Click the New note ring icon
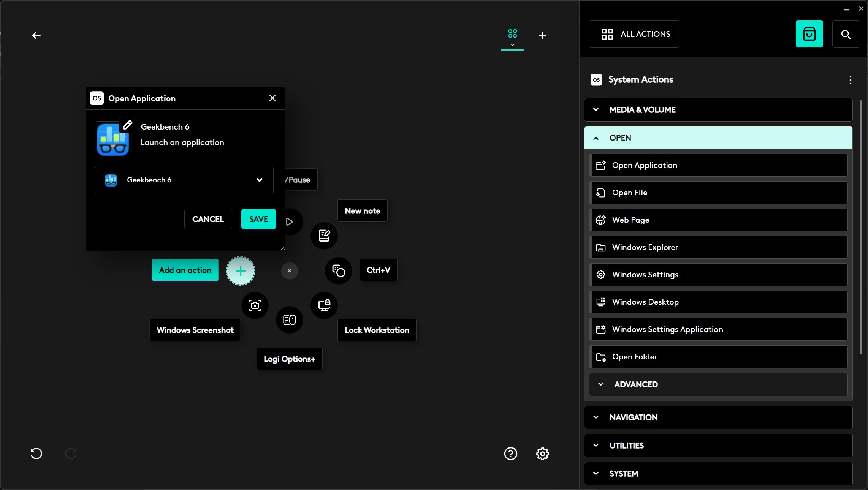868x490 pixels. 324,236
